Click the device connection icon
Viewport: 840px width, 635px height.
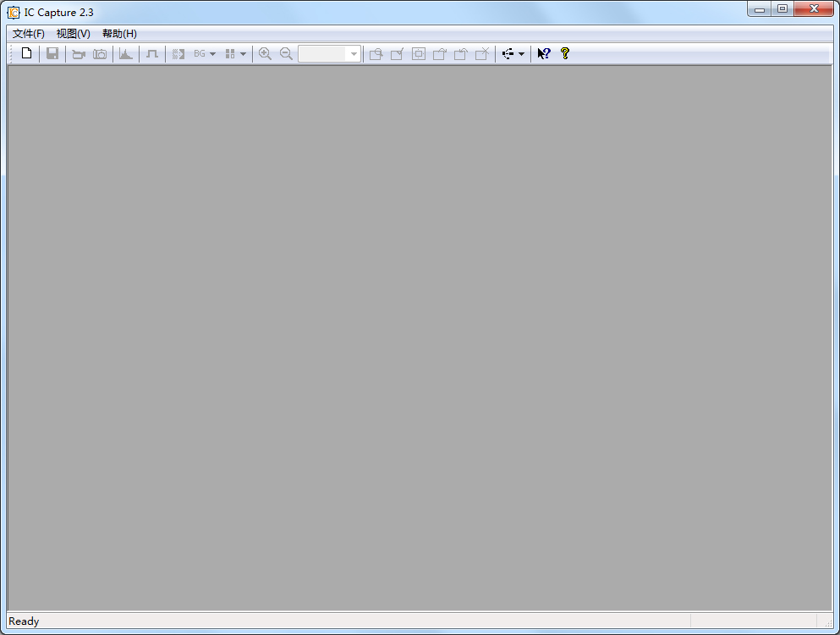click(x=508, y=53)
